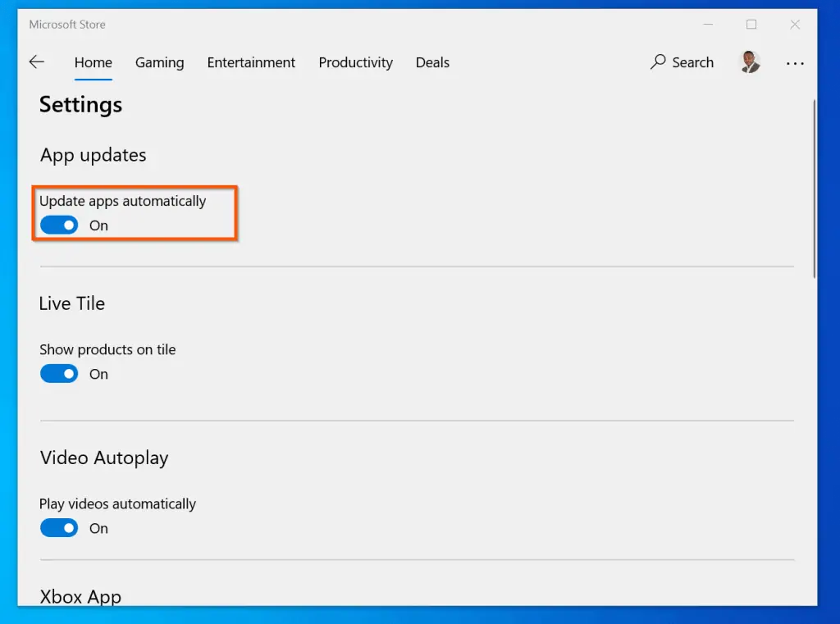840x624 pixels.
Task: Open the Deals tab
Action: tap(432, 62)
